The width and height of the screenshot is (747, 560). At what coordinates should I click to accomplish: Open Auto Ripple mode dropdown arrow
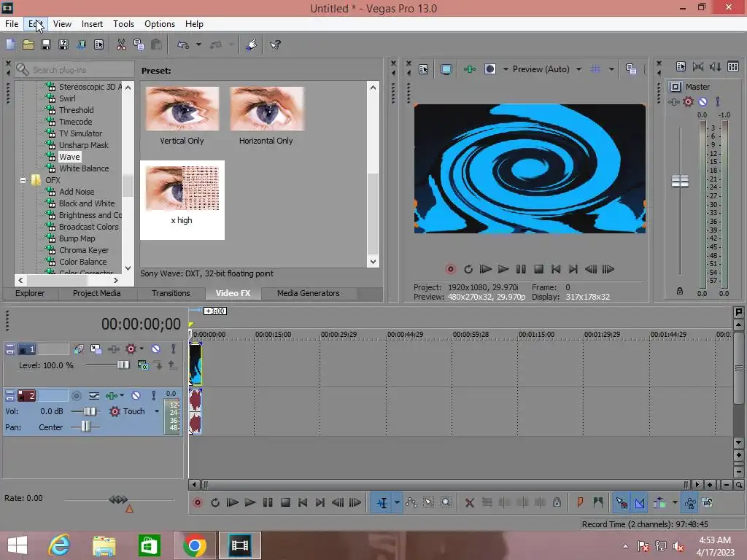(675, 503)
